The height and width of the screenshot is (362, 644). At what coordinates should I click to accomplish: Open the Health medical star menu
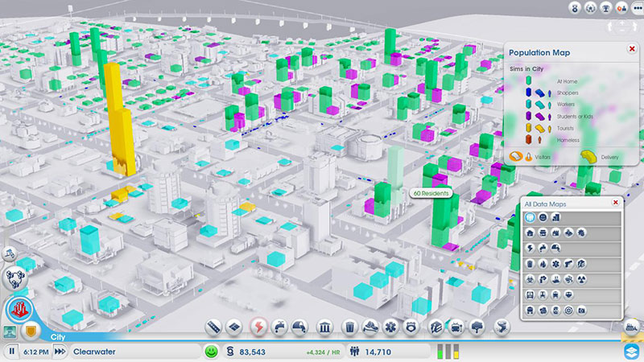[390, 327]
